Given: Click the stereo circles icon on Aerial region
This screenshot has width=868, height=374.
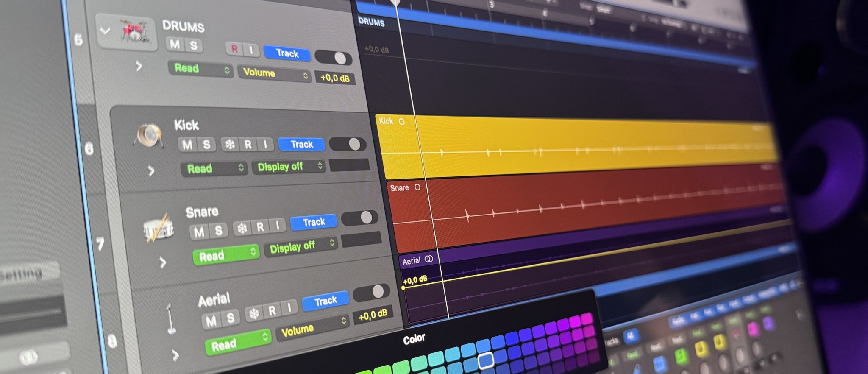Looking at the screenshot, I should (429, 259).
